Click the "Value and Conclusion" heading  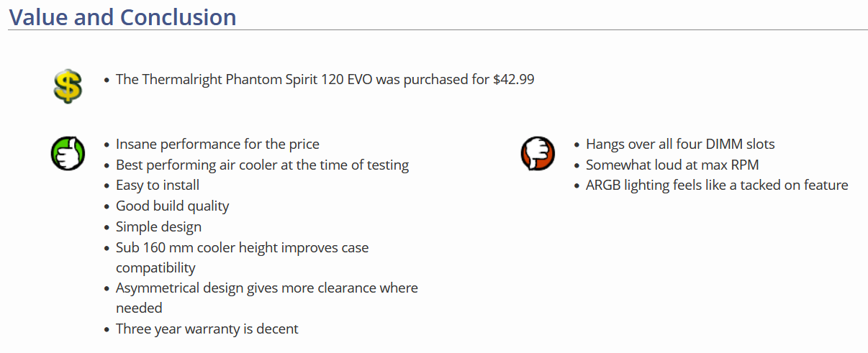(122, 17)
